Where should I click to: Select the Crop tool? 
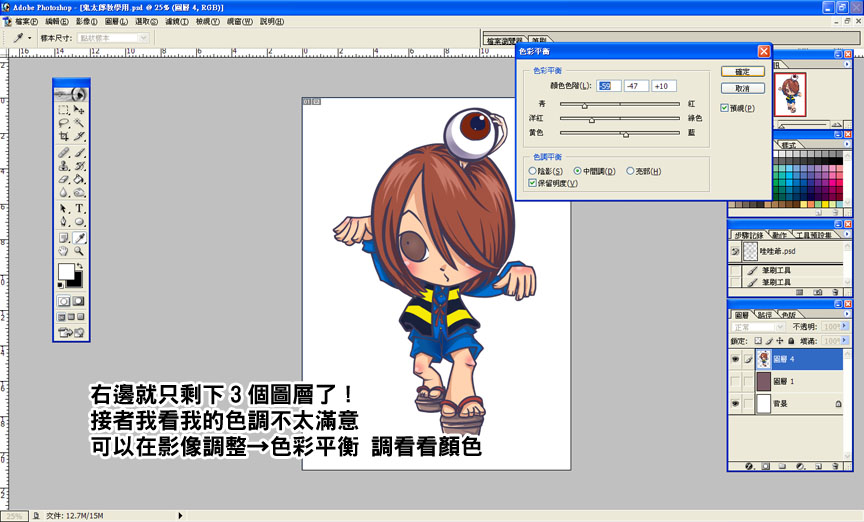click(64, 136)
